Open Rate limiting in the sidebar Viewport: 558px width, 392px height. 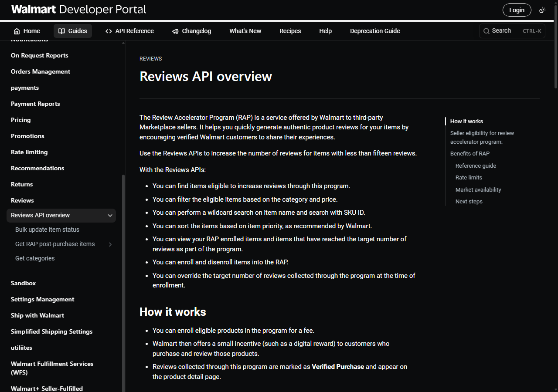[x=29, y=152]
